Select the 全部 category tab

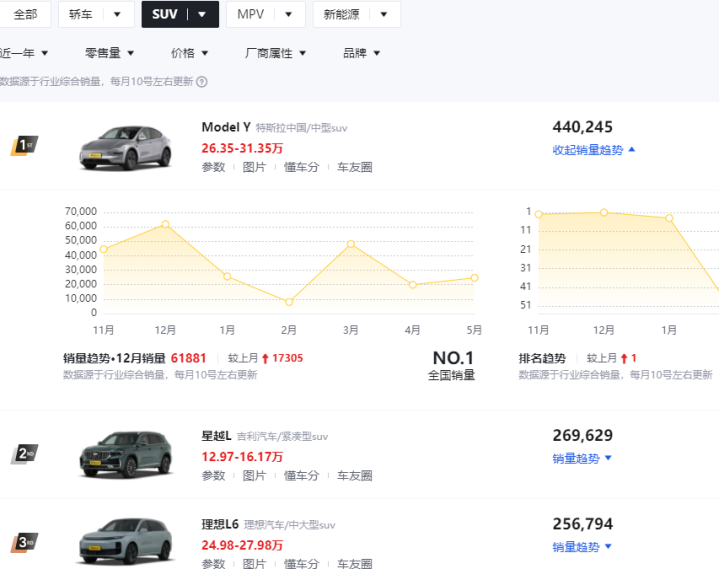[24, 15]
